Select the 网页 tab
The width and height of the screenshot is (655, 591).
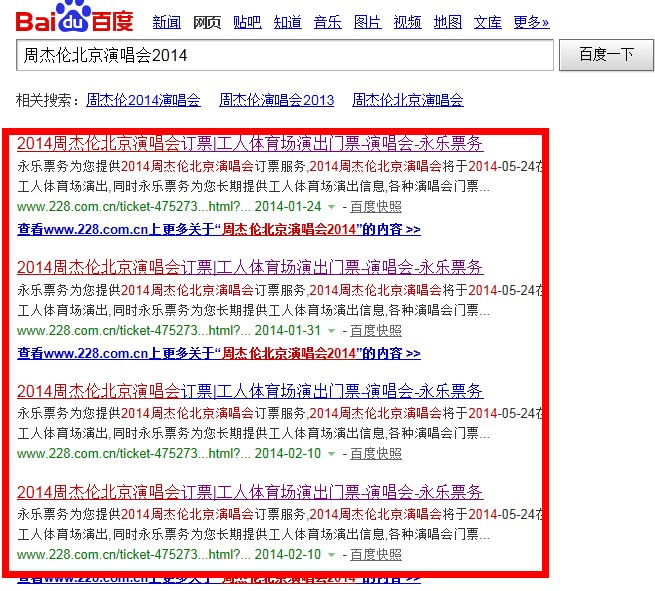coord(207,22)
